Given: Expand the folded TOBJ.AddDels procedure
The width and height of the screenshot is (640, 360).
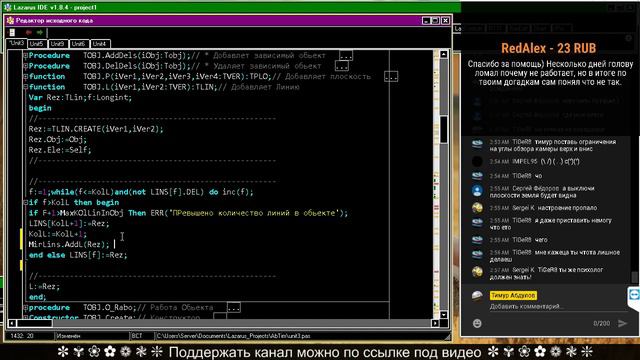Looking at the screenshot, I should click(x=26, y=55).
